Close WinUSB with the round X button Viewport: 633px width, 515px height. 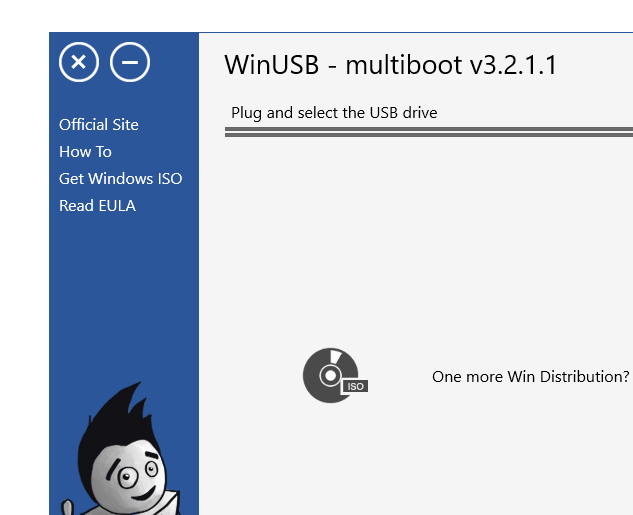[x=79, y=62]
